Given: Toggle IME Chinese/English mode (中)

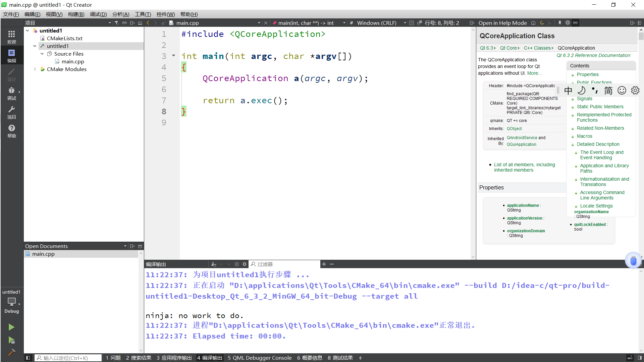Looking at the screenshot, I should point(568,90).
